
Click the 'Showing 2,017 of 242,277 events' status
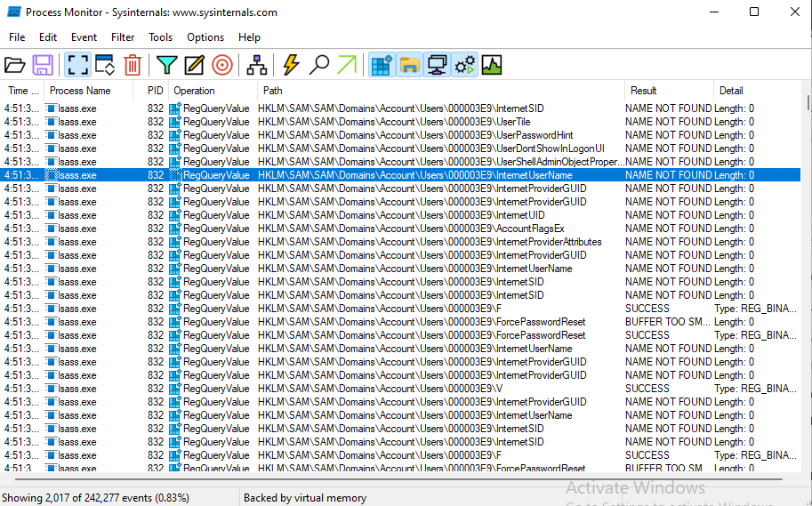96,498
